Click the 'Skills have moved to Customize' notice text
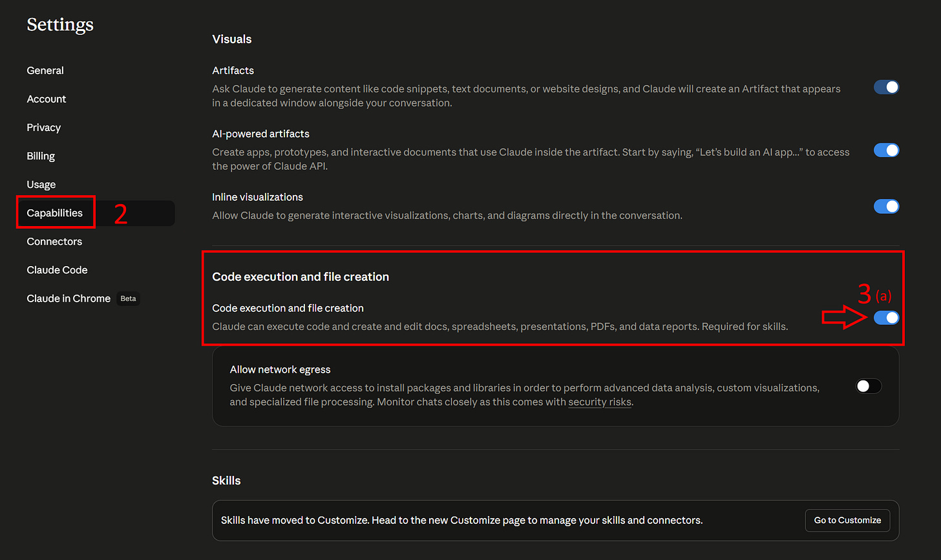 (461, 520)
